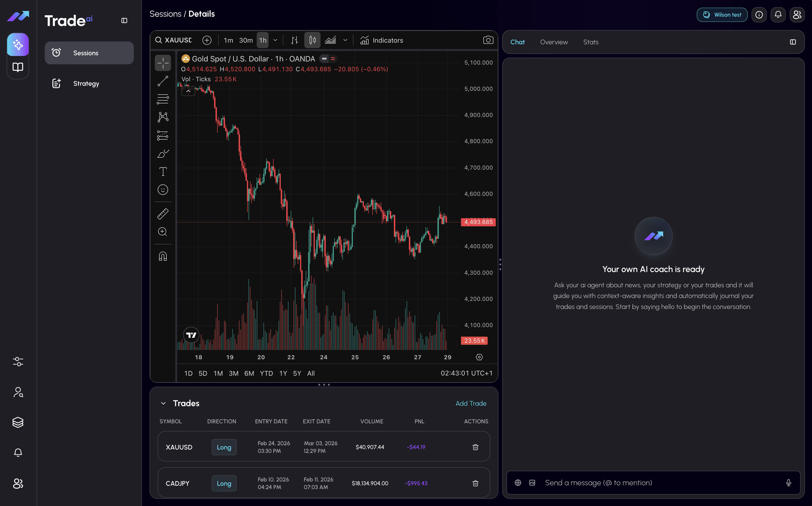
Task: Click the microphone icon in chat
Action: [788, 483]
